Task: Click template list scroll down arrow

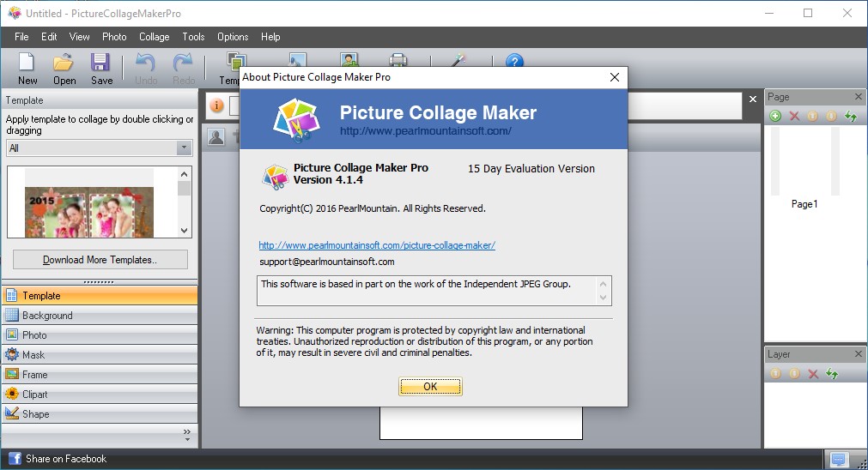Action: tap(185, 231)
